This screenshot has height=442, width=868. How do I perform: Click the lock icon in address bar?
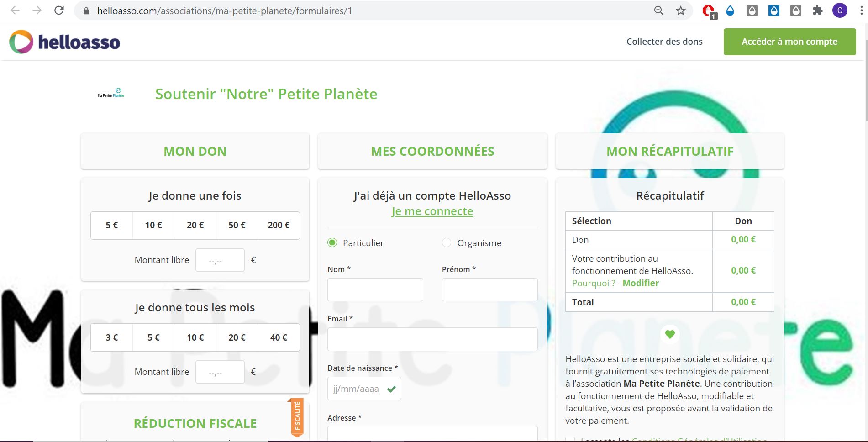pos(85,11)
